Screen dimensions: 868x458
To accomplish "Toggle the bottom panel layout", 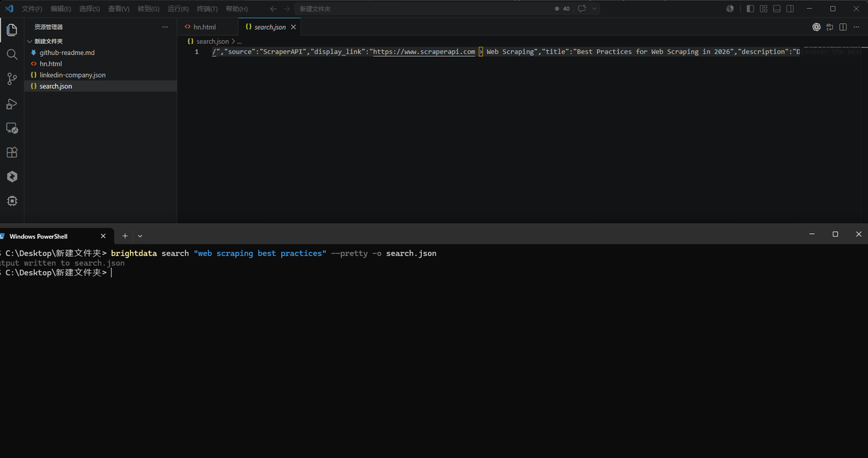I will (776, 9).
